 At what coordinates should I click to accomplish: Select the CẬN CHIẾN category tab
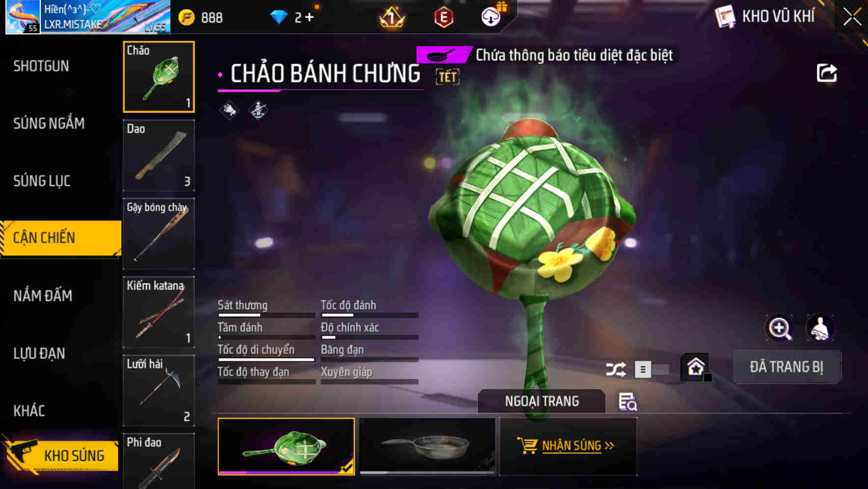(x=60, y=238)
